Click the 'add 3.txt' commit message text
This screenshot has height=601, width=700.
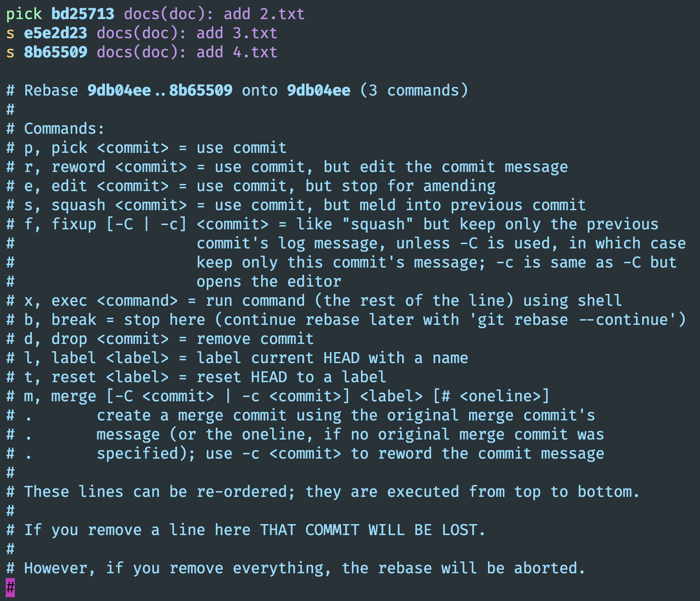pos(236,33)
